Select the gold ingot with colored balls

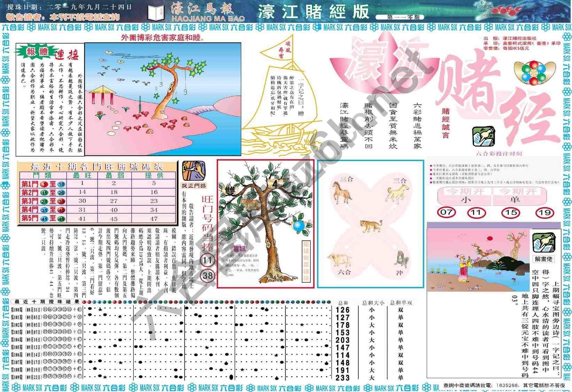coord(537,72)
